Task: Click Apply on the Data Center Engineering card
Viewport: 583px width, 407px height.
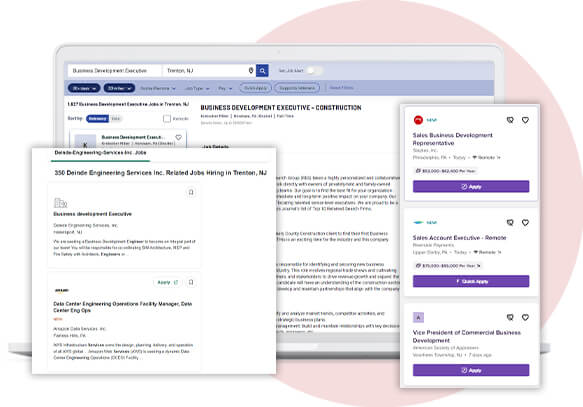Action: pyautogui.click(x=167, y=282)
